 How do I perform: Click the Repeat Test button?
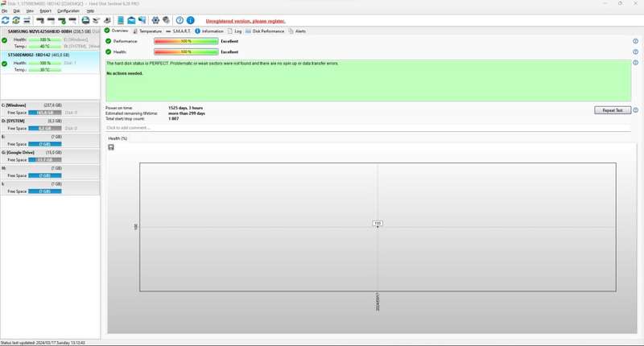point(613,110)
